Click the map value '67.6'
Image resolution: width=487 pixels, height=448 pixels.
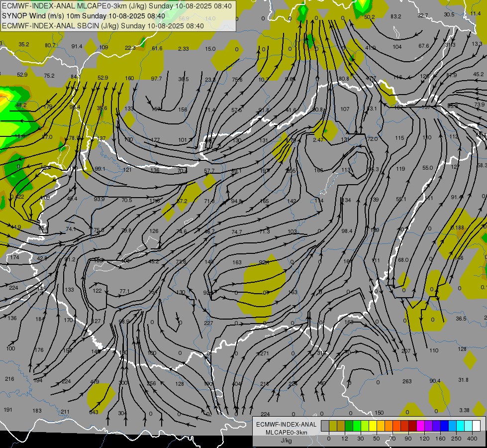(424, 46)
